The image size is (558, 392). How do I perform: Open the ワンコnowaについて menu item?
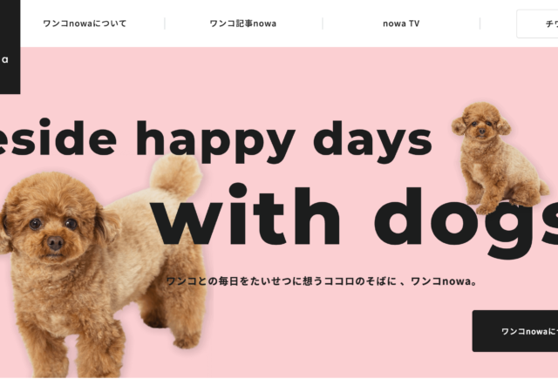click(x=85, y=24)
